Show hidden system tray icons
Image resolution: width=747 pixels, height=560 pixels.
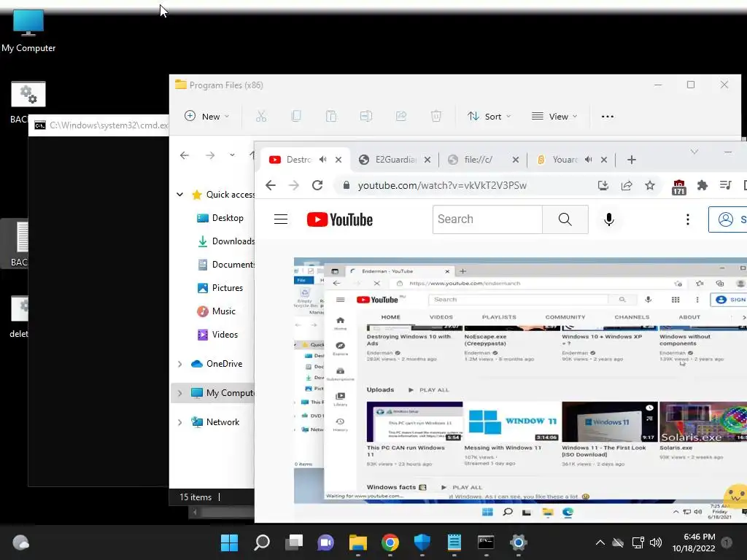pyautogui.click(x=600, y=542)
